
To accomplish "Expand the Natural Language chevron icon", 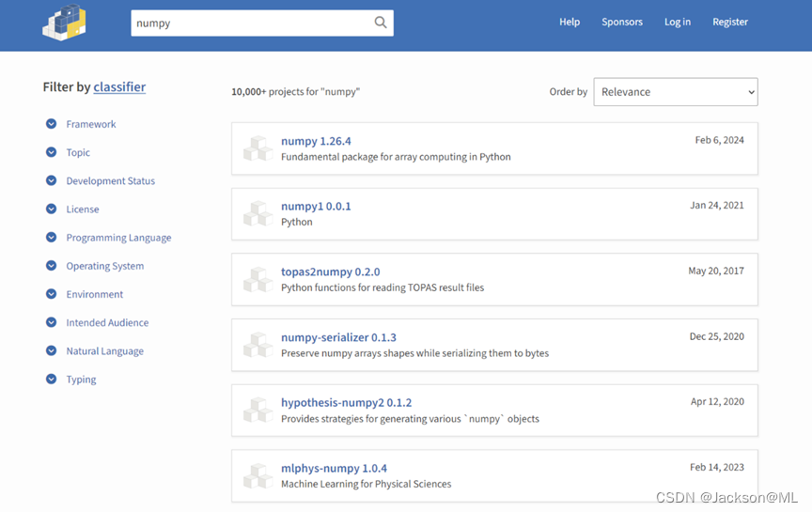I will [52, 350].
